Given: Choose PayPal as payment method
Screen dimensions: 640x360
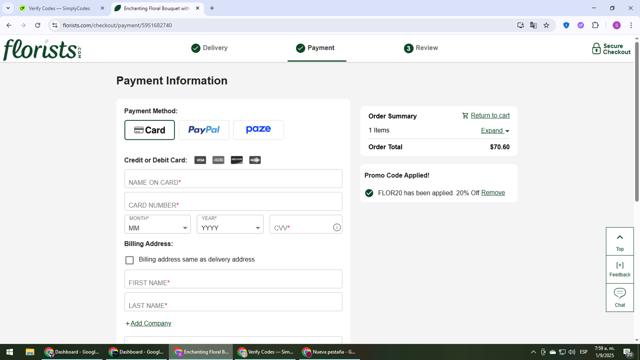Looking at the screenshot, I should (204, 130).
